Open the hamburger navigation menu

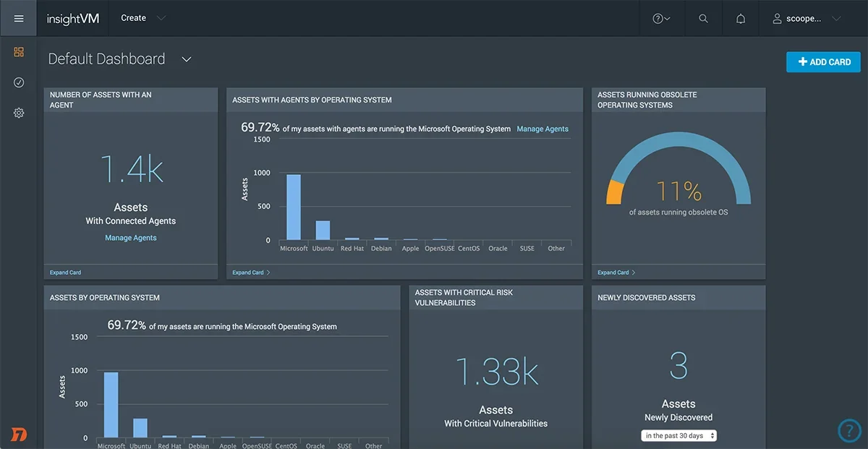19,18
